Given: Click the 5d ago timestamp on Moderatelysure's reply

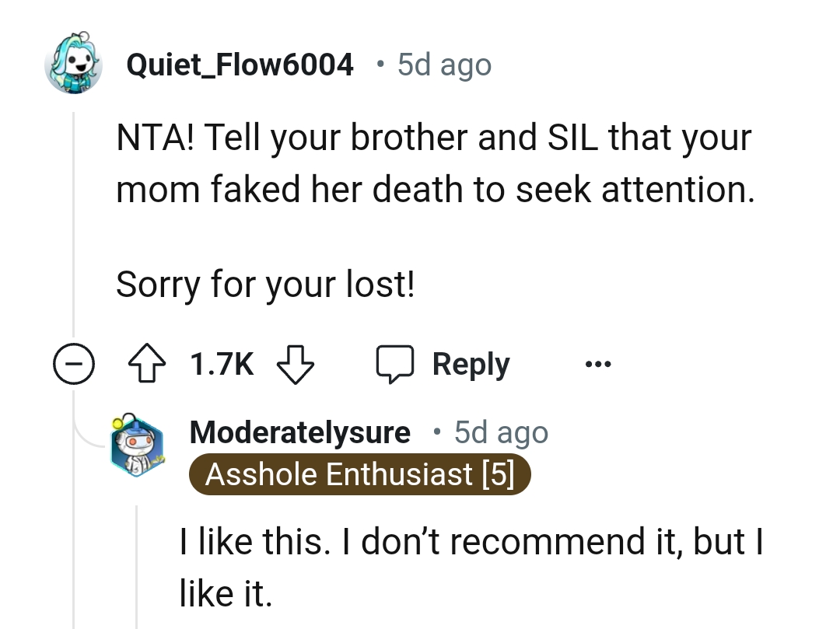Looking at the screenshot, I should point(500,432).
